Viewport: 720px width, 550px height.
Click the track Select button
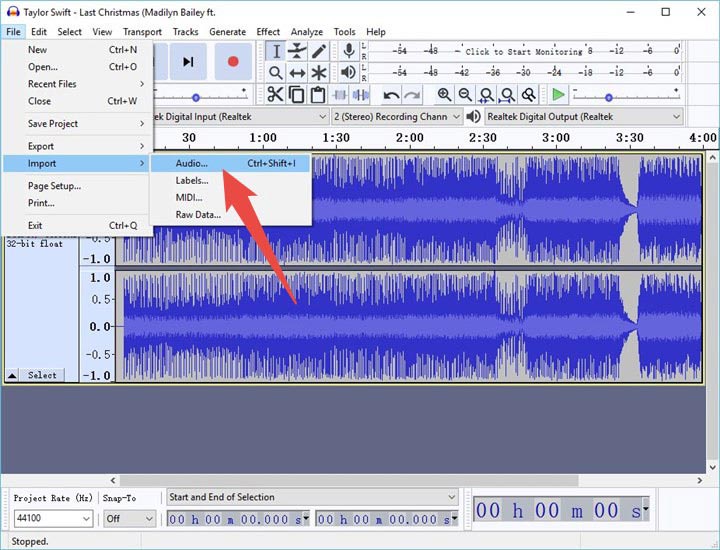tap(42, 375)
